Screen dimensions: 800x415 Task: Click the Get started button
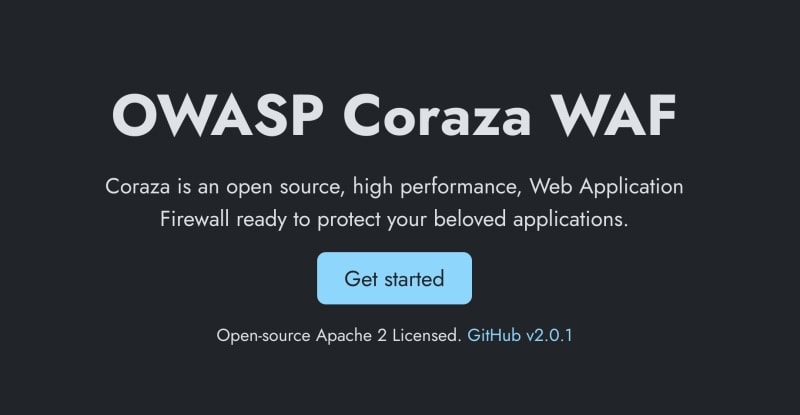tap(394, 278)
